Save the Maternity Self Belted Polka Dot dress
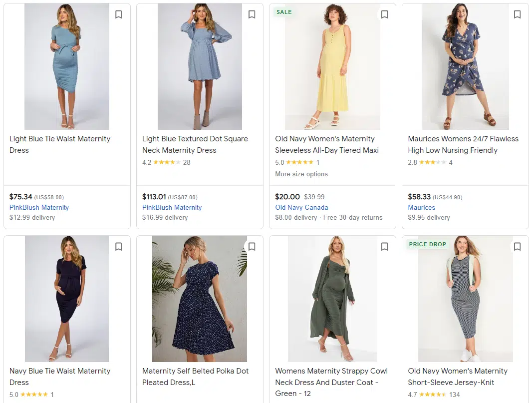Image resolution: width=532 pixels, height=403 pixels. point(252,247)
